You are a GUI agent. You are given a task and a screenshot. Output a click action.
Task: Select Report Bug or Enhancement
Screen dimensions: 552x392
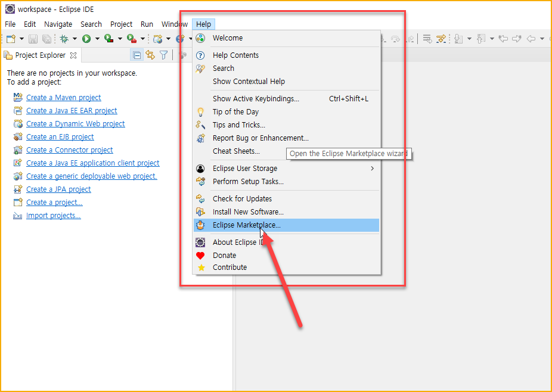[x=287, y=138]
